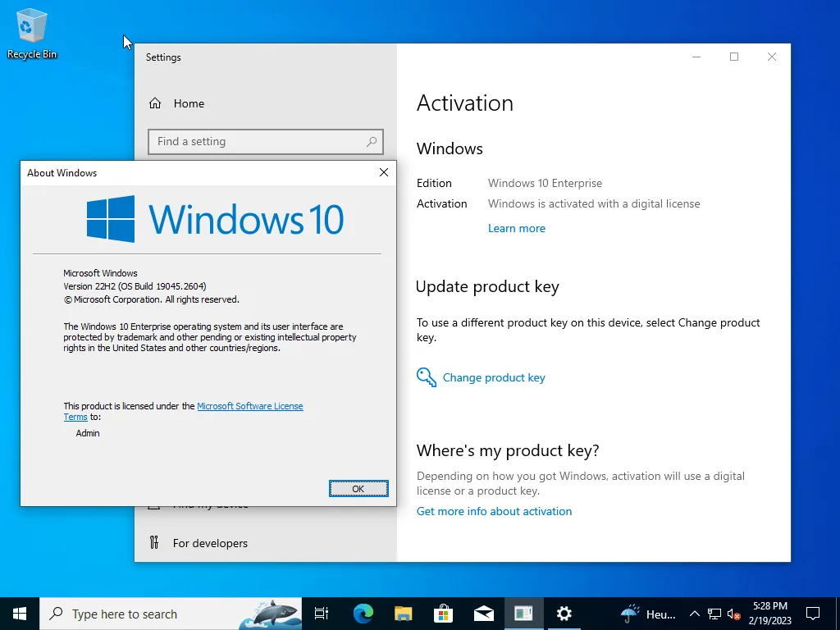This screenshot has width=840, height=630.
Task: Click Get more info about activation
Action: [494, 511]
